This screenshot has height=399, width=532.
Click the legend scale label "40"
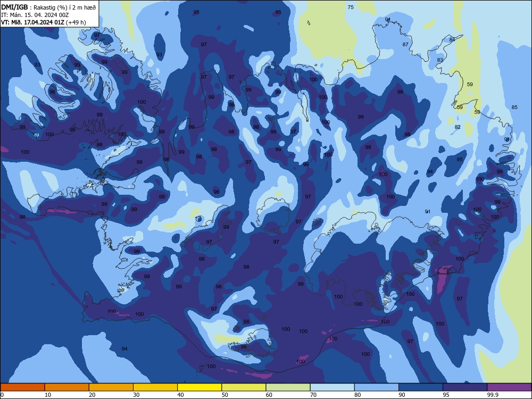pos(180,395)
